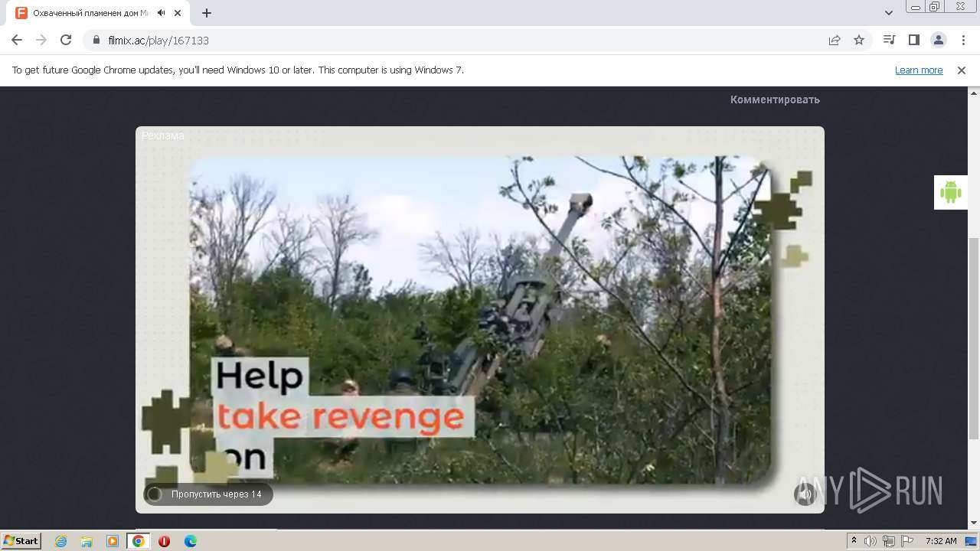Open the Opera icon in the taskbar

click(164, 541)
